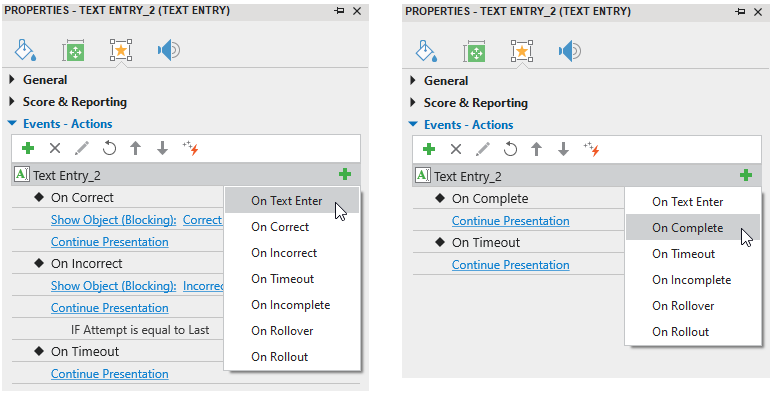Select On Complete event row in right panel
The height and width of the screenshot is (394, 774).
click(518, 198)
